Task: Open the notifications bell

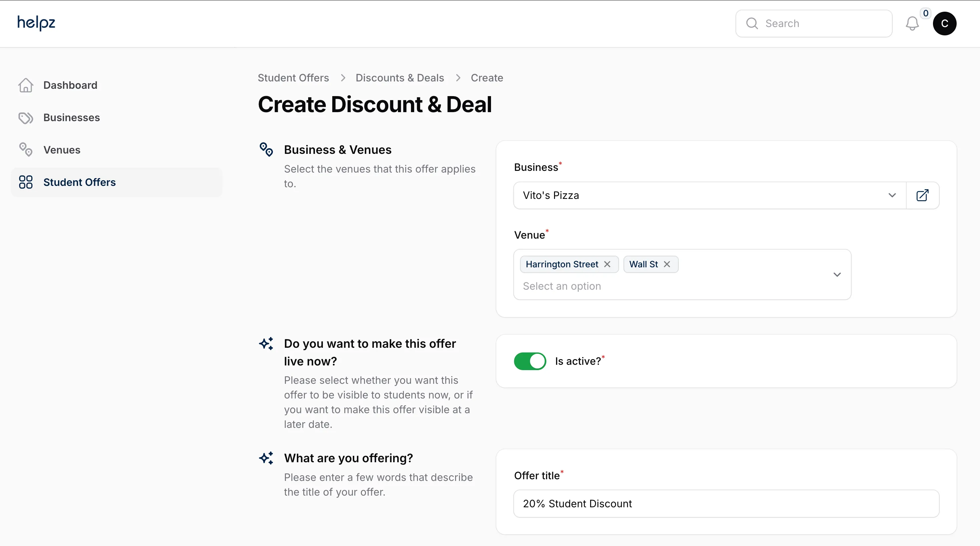Action: (912, 24)
